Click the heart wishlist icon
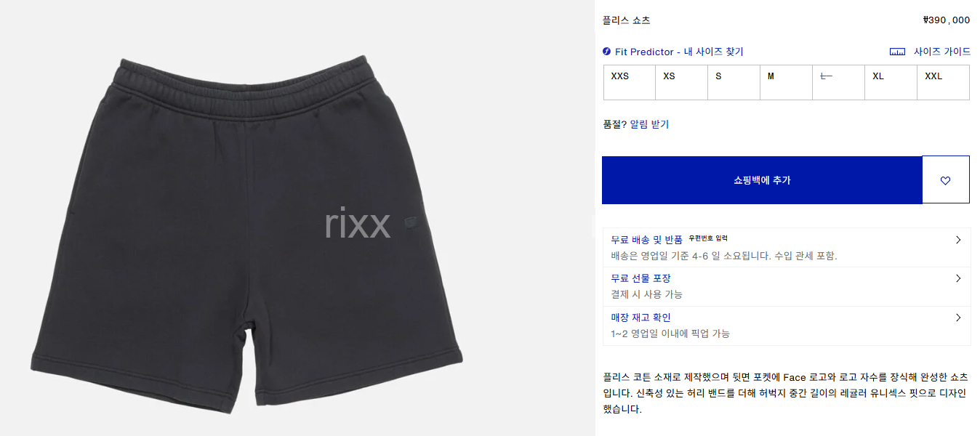Viewport: 980px width, 436px height. [x=945, y=180]
